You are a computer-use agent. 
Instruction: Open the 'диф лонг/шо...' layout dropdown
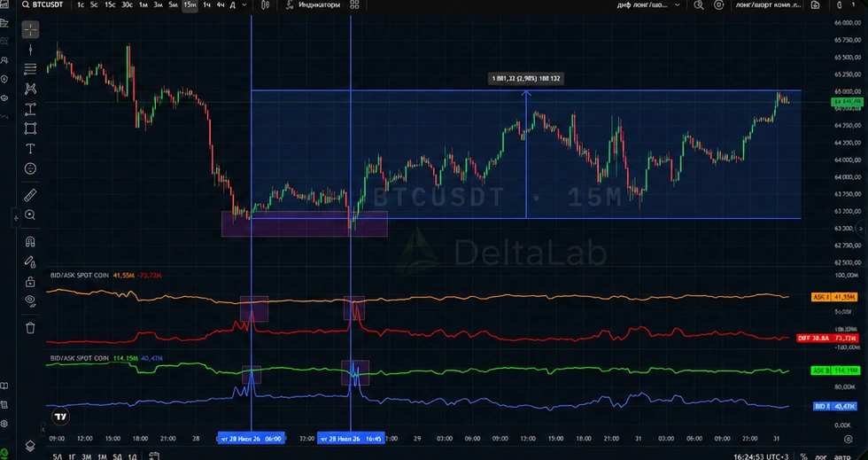[648, 5]
